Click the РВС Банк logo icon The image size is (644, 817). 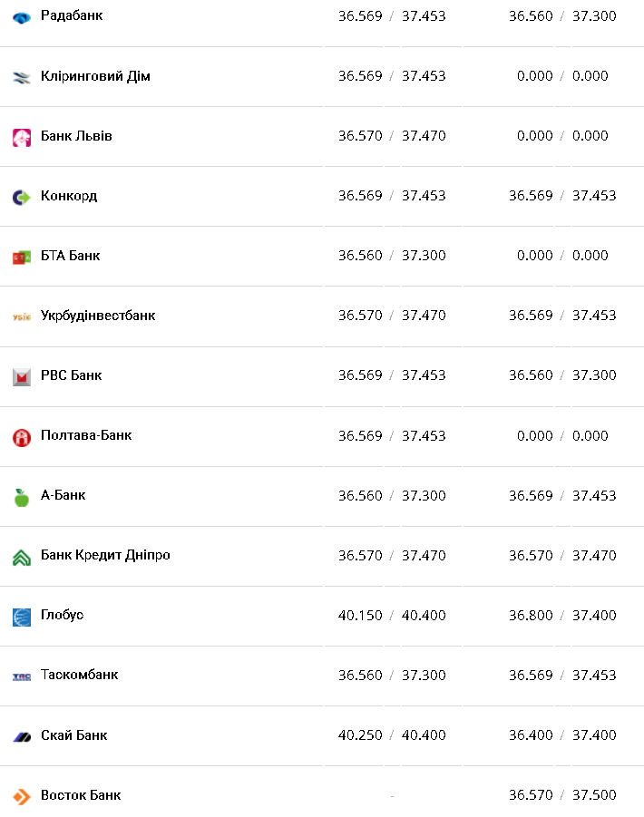22,376
